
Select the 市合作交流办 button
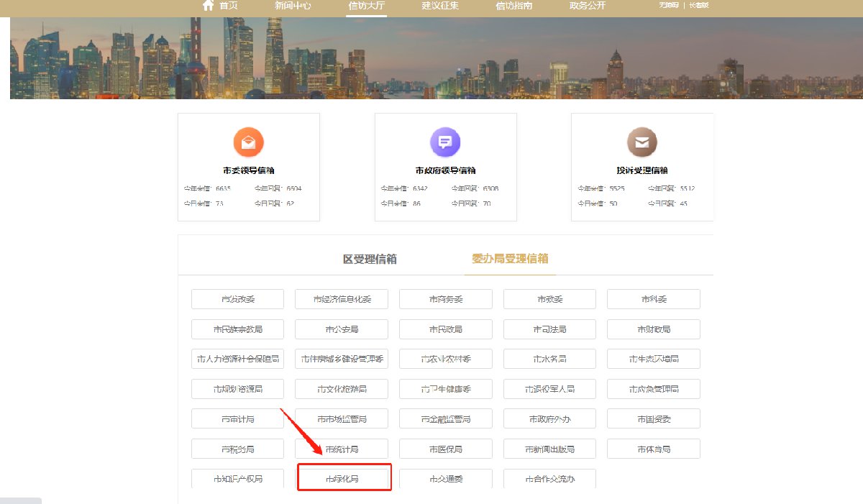(550, 479)
